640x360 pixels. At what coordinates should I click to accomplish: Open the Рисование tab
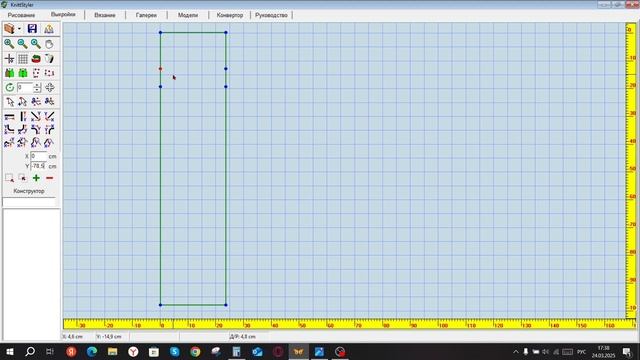[21, 15]
